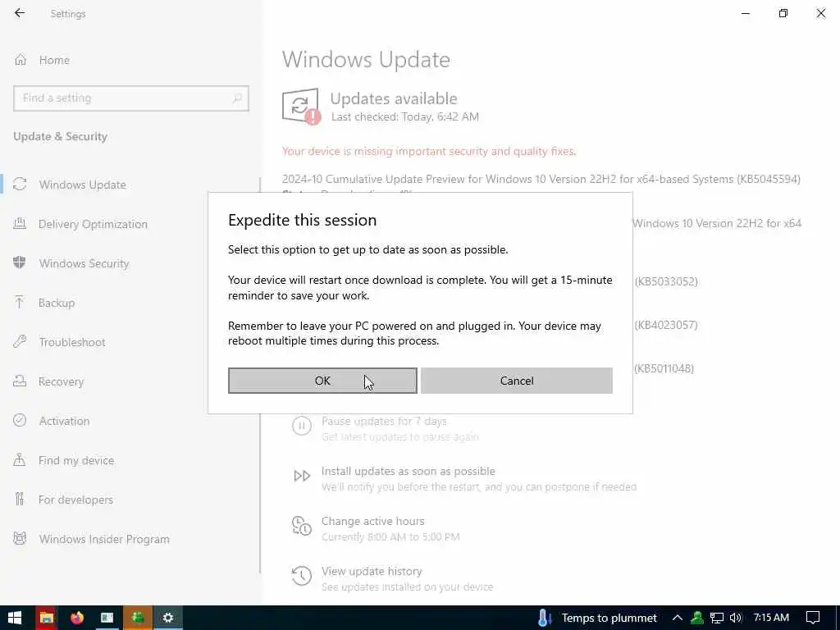Click the missing security fixes warning text
Viewport: 840px width, 630px height.
429,151
